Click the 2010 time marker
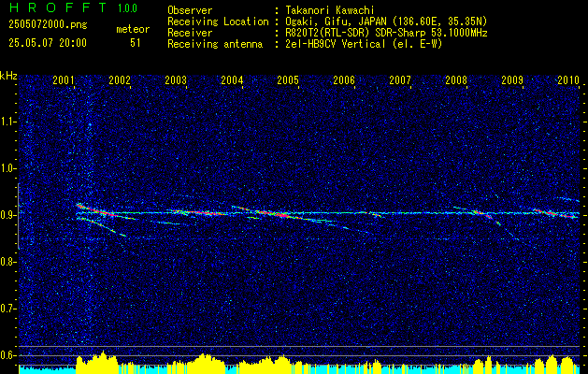The image size is (588, 374). 568,80
